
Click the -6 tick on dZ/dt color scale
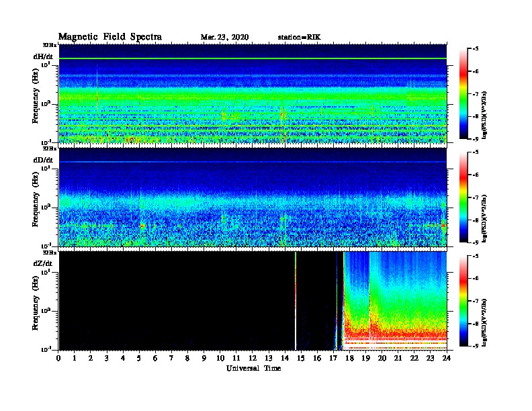(474, 279)
